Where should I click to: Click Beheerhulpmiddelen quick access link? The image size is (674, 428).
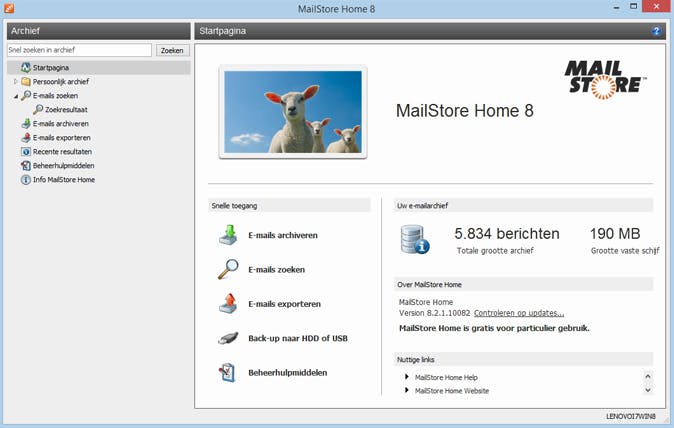pyautogui.click(x=288, y=373)
